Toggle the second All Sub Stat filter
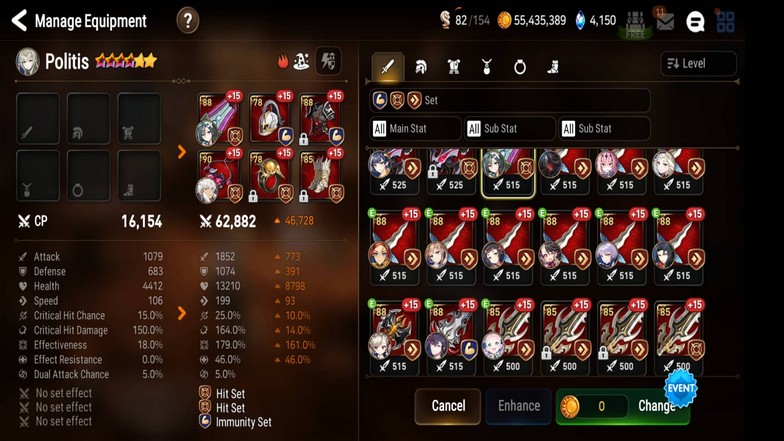The image size is (784, 441). tap(604, 128)
